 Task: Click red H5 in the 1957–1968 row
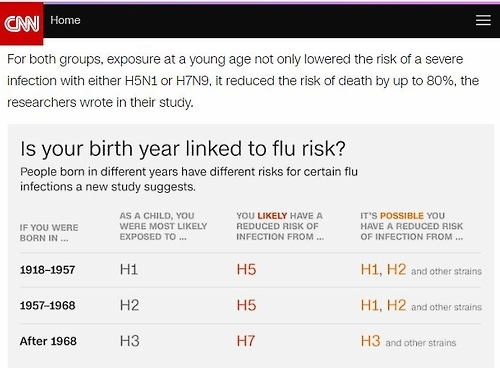pos(246,305)
